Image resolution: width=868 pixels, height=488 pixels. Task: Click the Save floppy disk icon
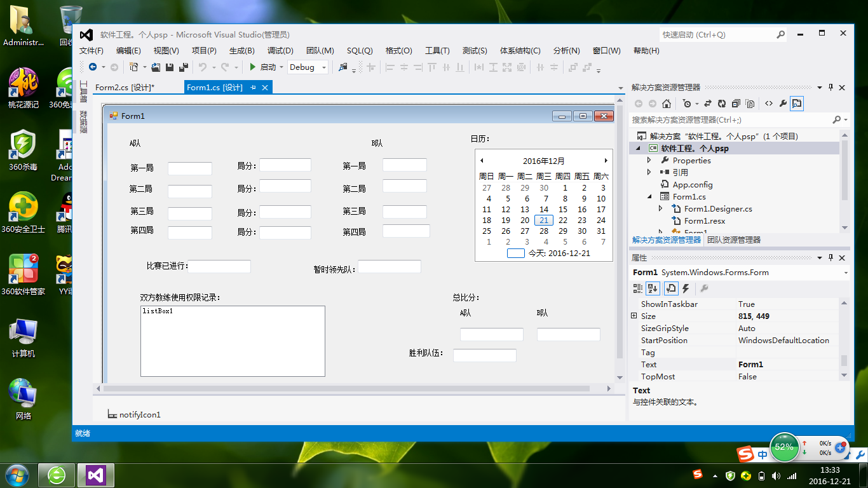170,67
